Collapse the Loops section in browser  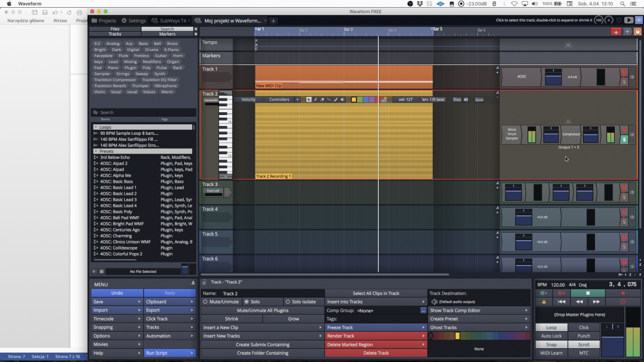point(96,127)
